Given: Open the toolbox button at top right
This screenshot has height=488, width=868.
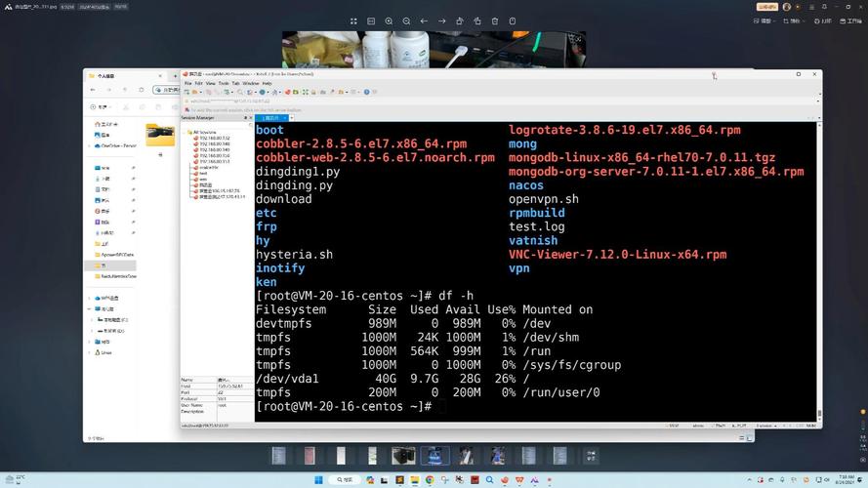Looking at the screenshot, I should 850,20.
